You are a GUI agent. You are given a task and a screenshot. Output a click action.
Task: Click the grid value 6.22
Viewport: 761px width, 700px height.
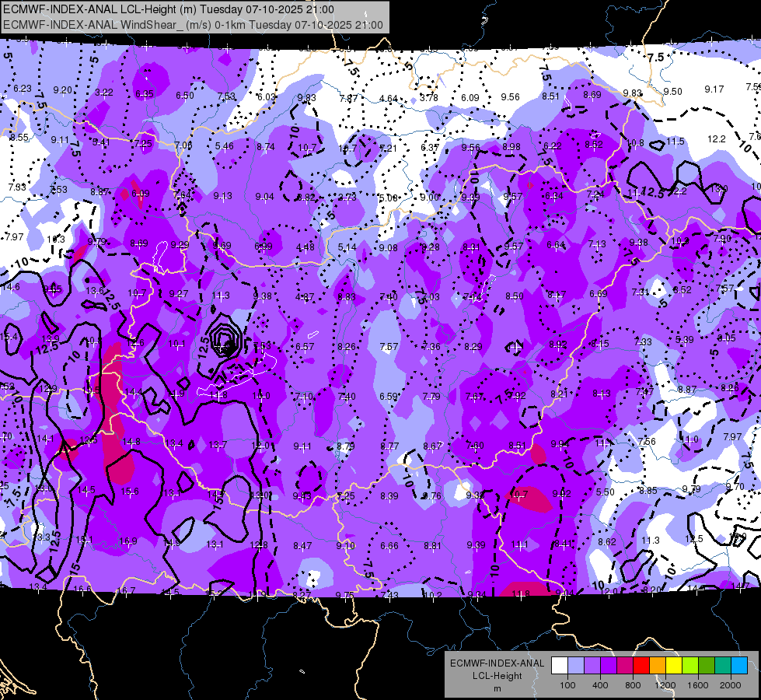(553, 145)
